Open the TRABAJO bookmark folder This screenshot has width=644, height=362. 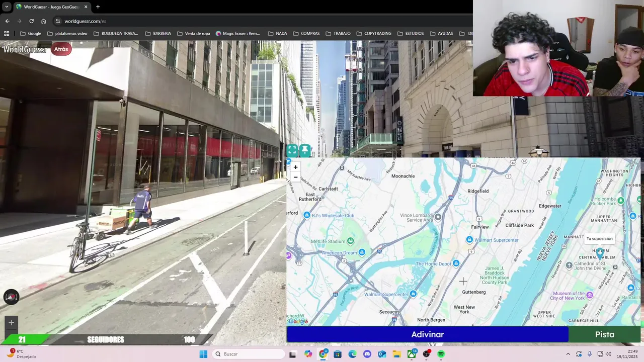pos(338,34)
